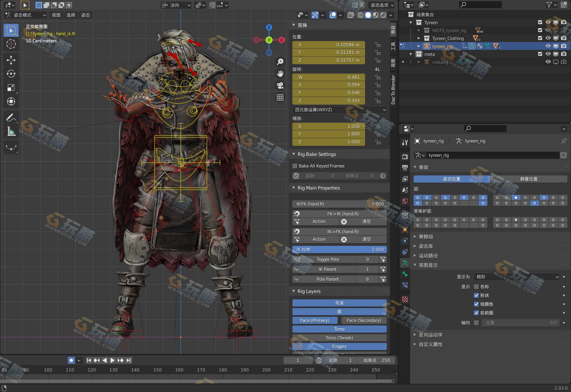The height and width of the screenshot is (392, 571).
Task: Switch to wireframe viewport shading
Action: point(361,15)
